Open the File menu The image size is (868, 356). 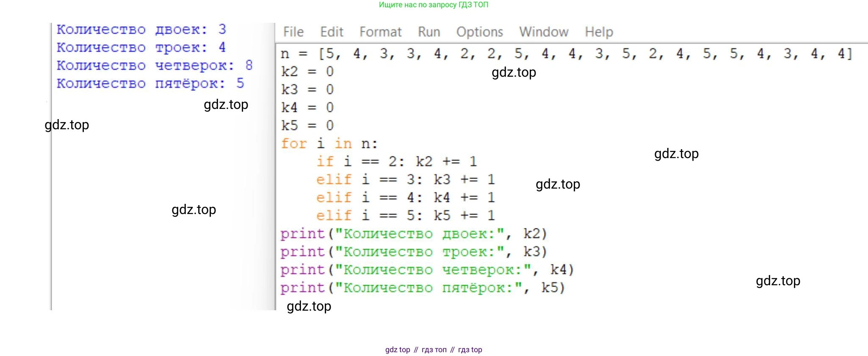point(293,32)
